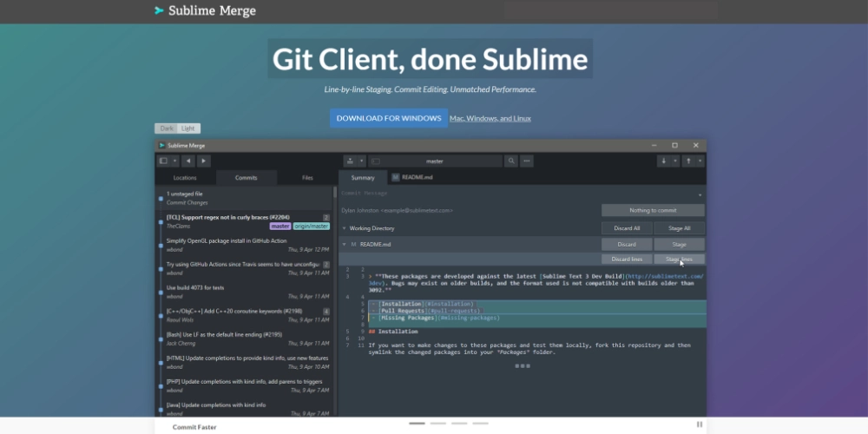Viewport: 868px width, 434px height.
Task: Click the Stage All button
Action: click(x=680, y=228)
